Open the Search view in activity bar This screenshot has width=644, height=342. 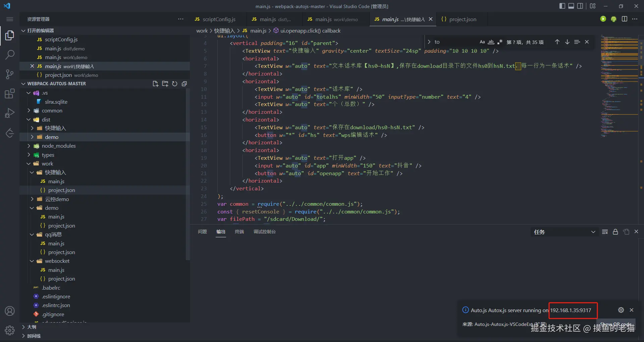(10, 54)
